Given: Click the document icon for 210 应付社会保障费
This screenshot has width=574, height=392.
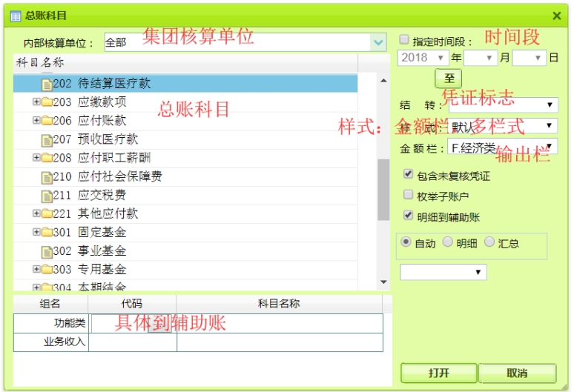Looking at the screenshot, I should [x=46, y=176].
